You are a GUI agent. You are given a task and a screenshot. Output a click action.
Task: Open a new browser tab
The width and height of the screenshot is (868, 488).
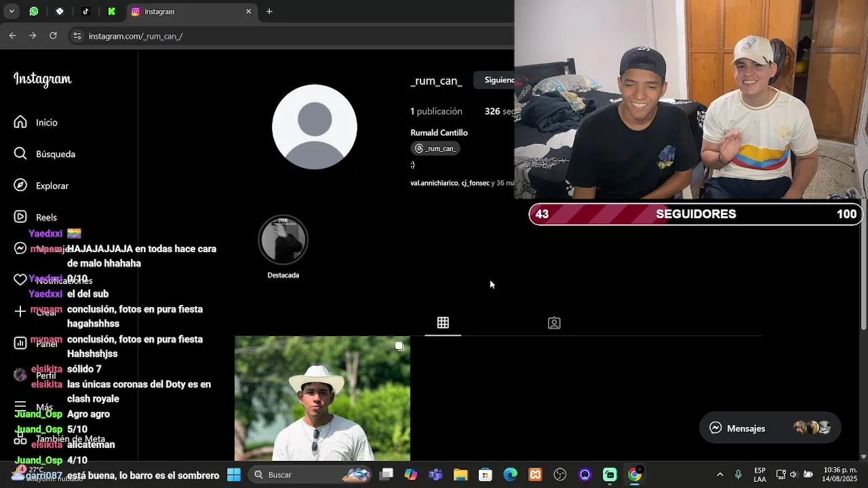(269, 12)
